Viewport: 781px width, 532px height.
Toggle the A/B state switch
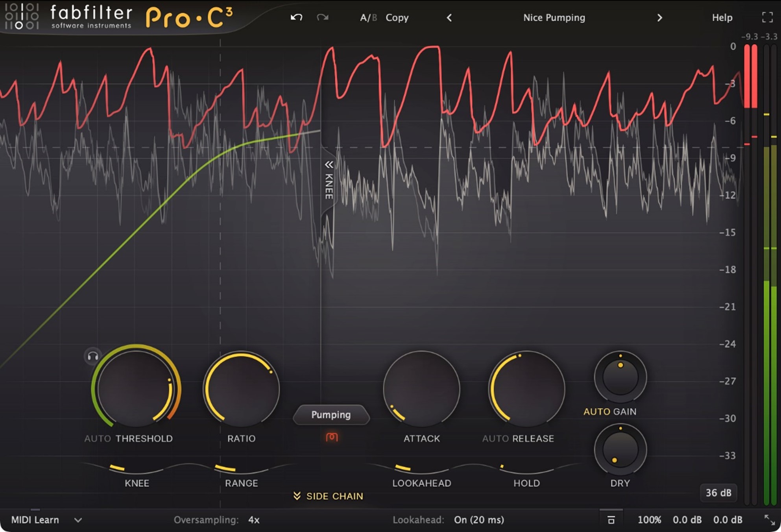pos(368,18)
